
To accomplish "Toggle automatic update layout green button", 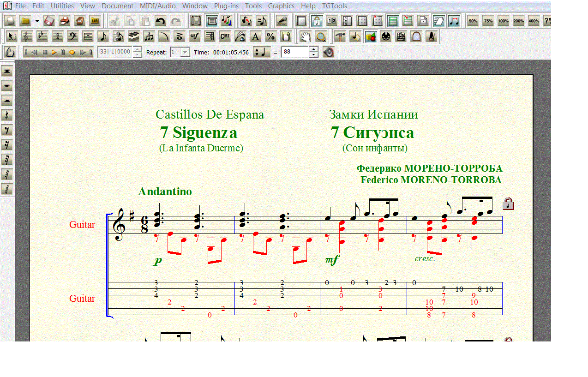I will [393, 21].
